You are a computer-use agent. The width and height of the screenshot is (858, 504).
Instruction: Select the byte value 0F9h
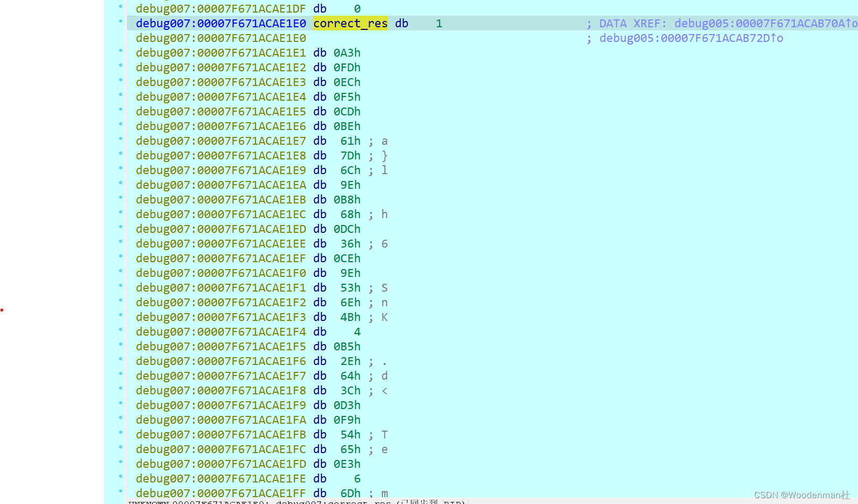[x=347, y=420]
